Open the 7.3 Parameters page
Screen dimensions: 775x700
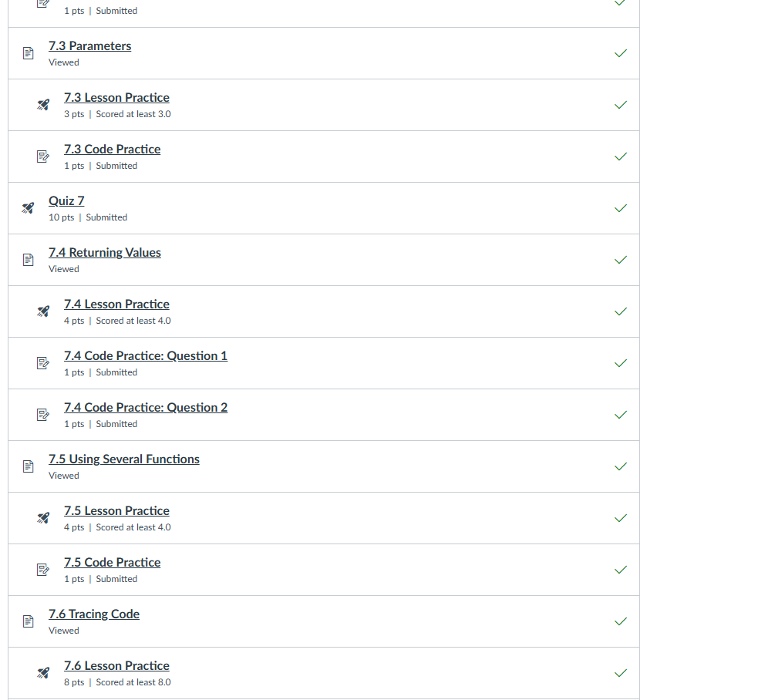tap(89, 46)
